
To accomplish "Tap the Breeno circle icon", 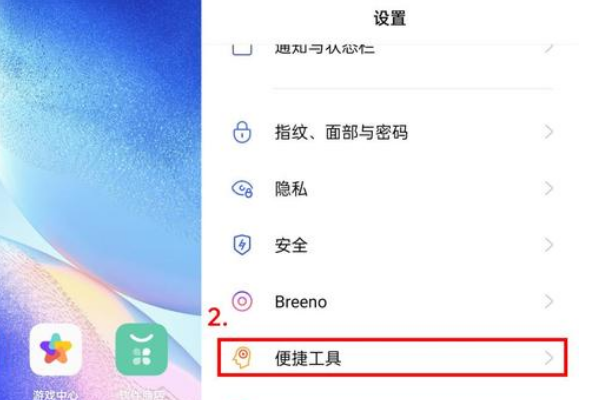I will [x=242, y=301].
